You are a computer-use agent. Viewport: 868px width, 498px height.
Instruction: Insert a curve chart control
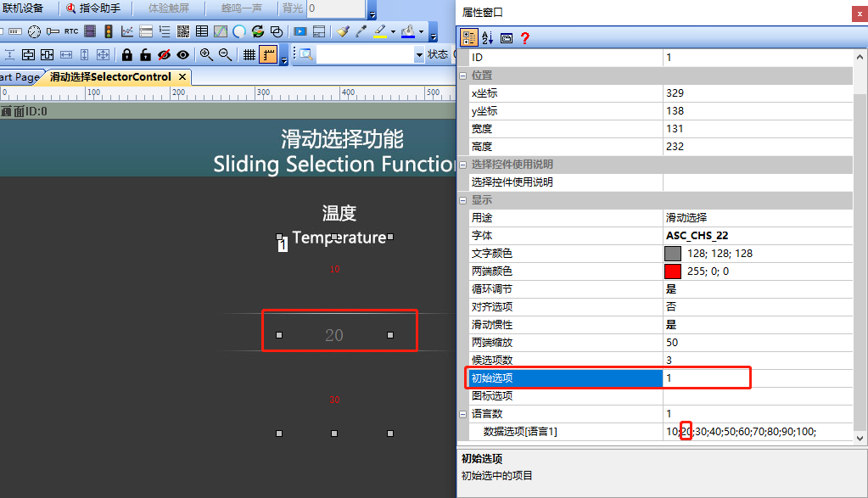(127, 31)
